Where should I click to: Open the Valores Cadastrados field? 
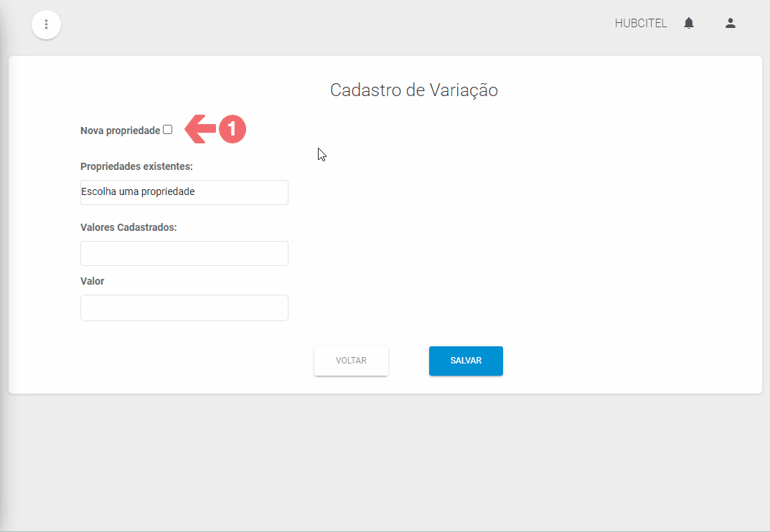point(184,253)
